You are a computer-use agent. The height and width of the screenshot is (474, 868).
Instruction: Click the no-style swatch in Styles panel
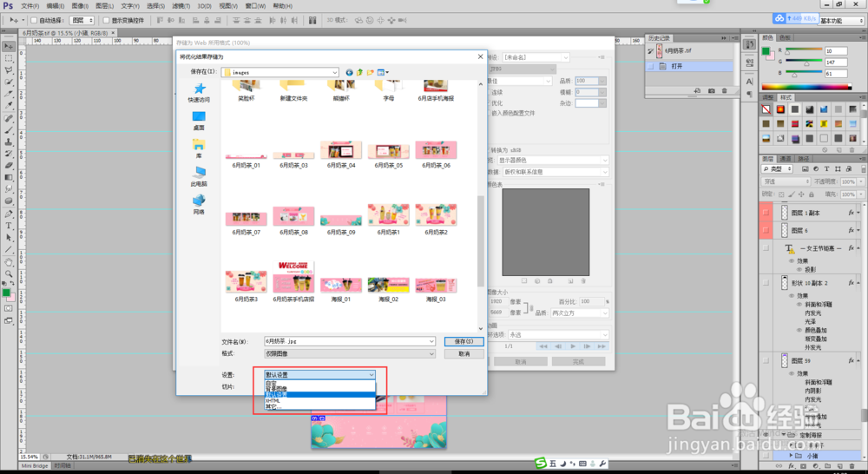point(766,109)
